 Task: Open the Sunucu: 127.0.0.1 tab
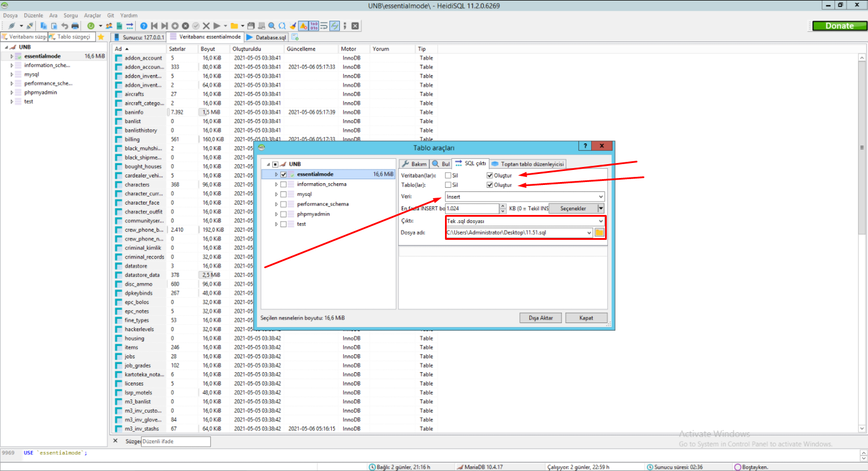(x=139, y=37)
